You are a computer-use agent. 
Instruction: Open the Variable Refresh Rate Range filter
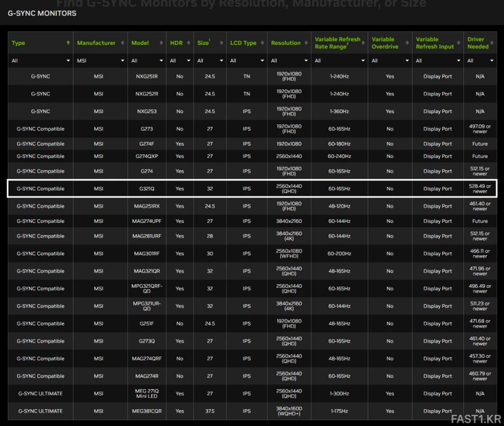click(x=339, y=60)
